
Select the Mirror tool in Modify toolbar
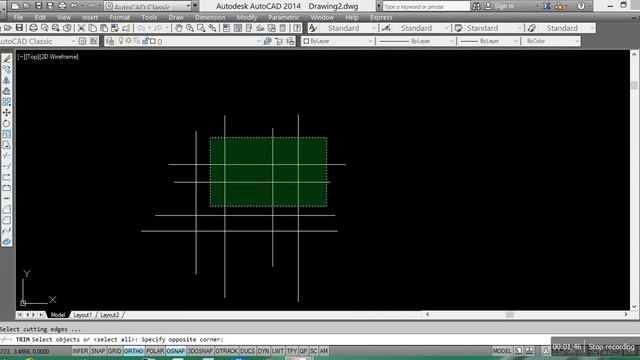click(x=7, y=80)
